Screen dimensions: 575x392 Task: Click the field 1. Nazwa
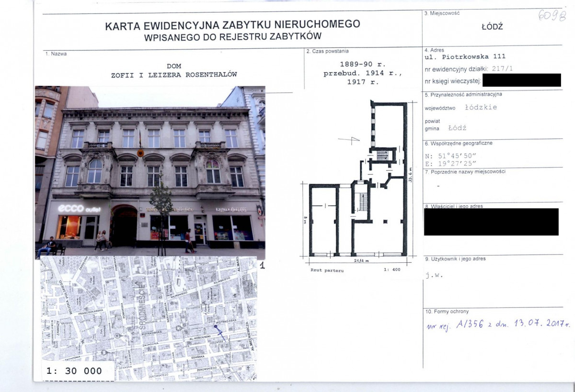pyautogui.click(x=55, y=54)
